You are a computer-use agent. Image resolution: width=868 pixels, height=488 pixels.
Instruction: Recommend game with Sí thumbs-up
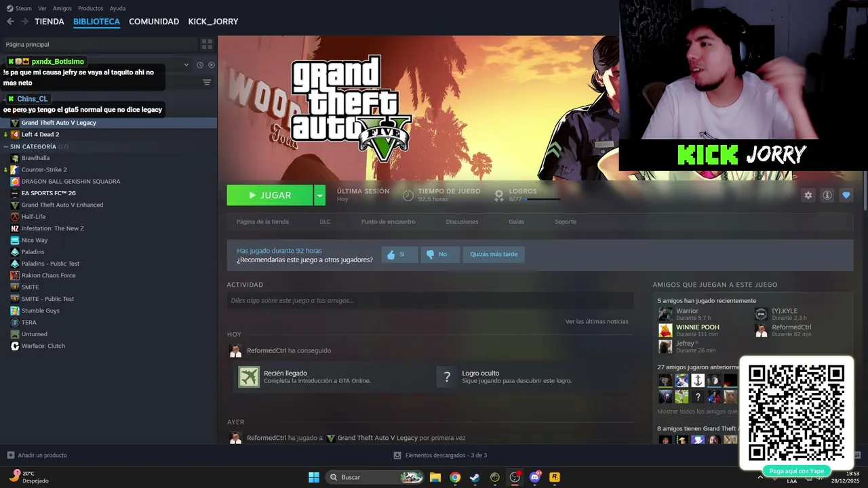[x=399, y=254]
